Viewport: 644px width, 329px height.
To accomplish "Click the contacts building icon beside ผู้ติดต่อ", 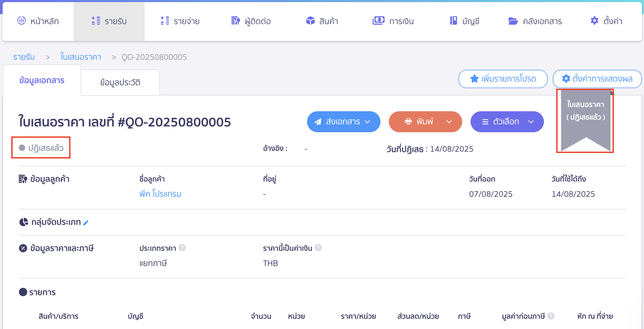I will coord(236,20).
